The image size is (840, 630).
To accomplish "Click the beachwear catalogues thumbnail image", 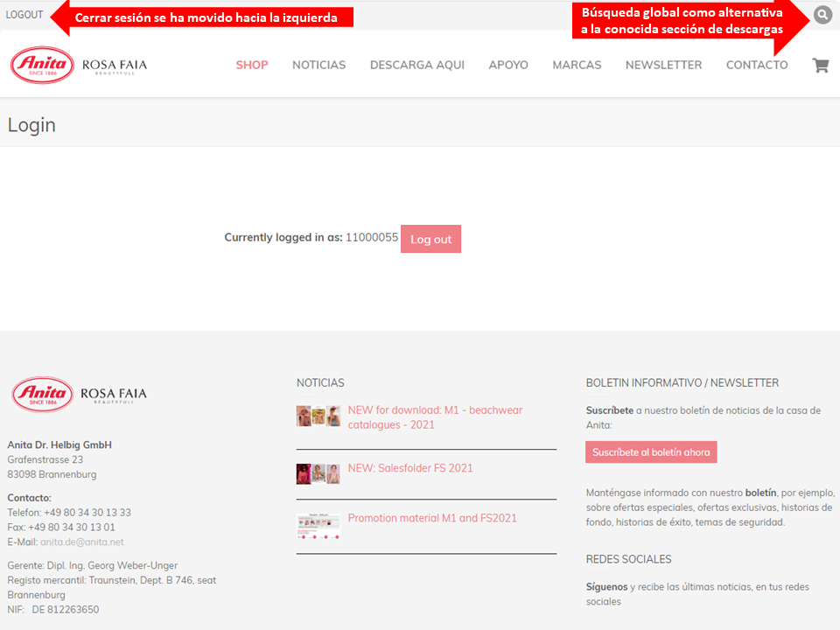I will click(318, 416).
